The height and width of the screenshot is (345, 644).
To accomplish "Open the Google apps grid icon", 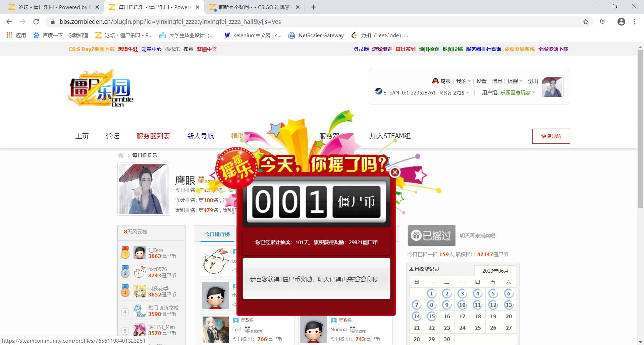I will pyautogui.click(x=9, y=35).
